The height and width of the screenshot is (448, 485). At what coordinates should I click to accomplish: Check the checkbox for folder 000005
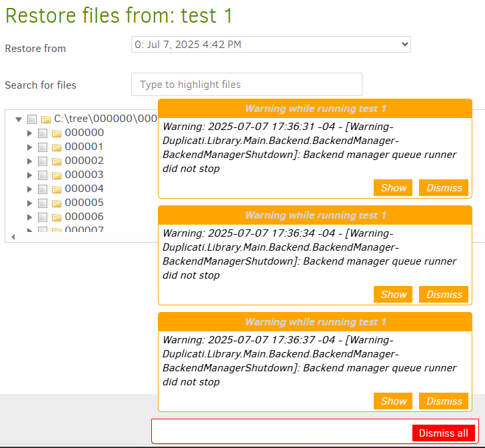coord(43,203)
